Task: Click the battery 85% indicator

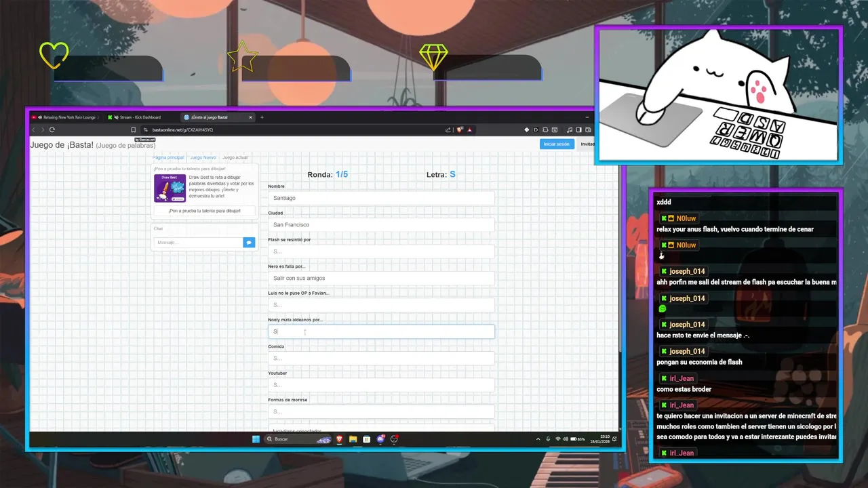Action: (x=578, y=439)
